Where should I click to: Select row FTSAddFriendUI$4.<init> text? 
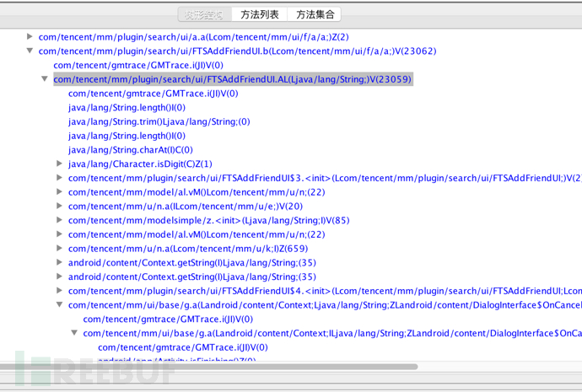(x=325, y=291)
